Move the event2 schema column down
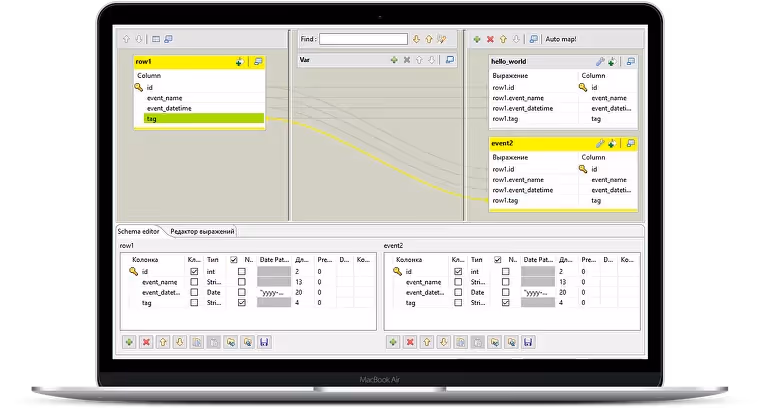The width and height of the screenshot is (760, 408). click(443, 342)
